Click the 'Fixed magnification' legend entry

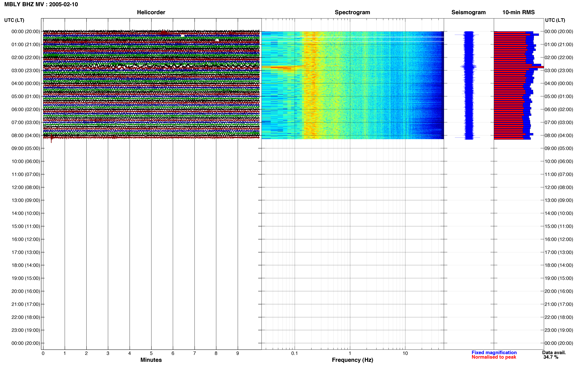494,352
